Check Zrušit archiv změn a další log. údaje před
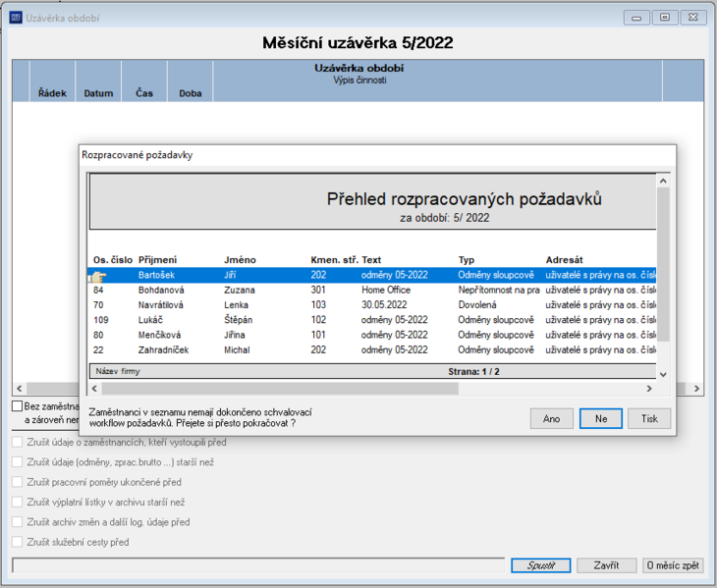 [18, 522]
